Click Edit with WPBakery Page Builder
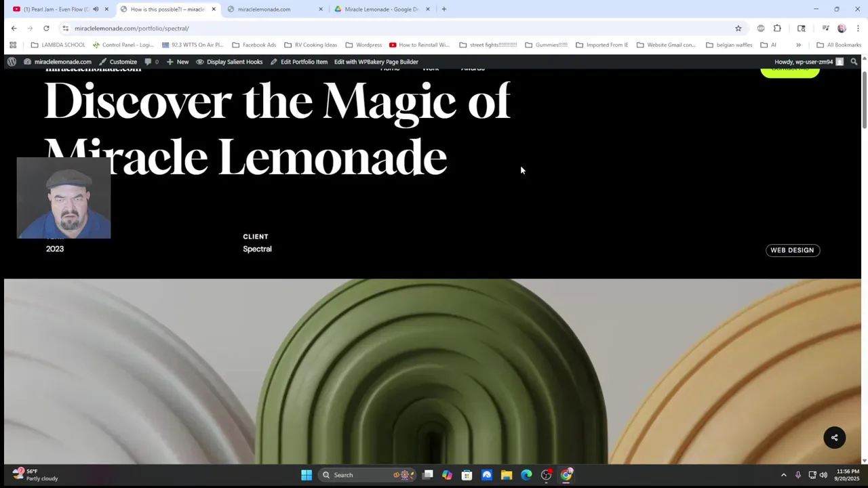This screenshot has width=868, height=488. tap(376, 62)
